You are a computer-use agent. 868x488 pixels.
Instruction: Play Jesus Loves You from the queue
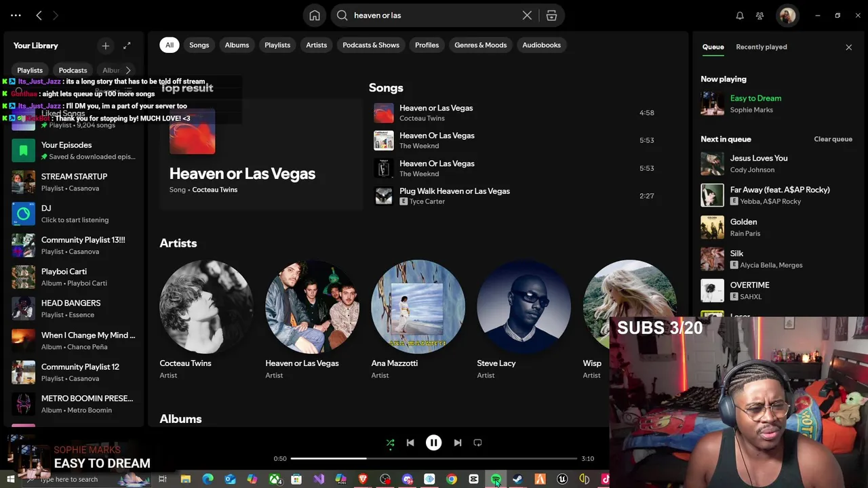click(777, 163)
